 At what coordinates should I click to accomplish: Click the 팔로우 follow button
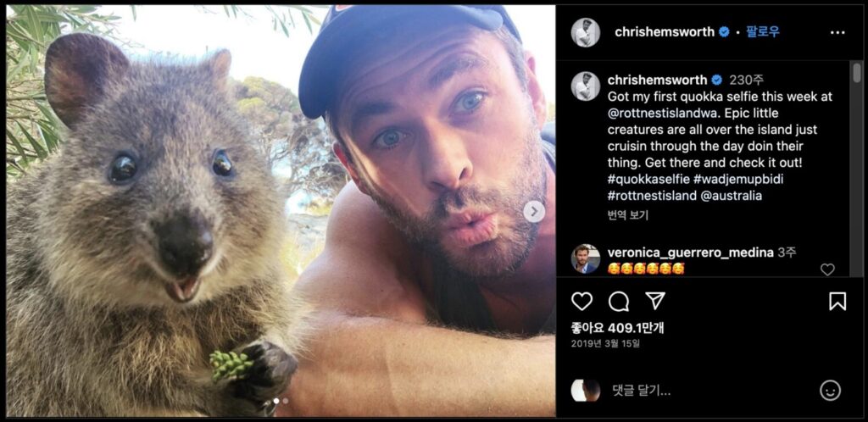764,32
